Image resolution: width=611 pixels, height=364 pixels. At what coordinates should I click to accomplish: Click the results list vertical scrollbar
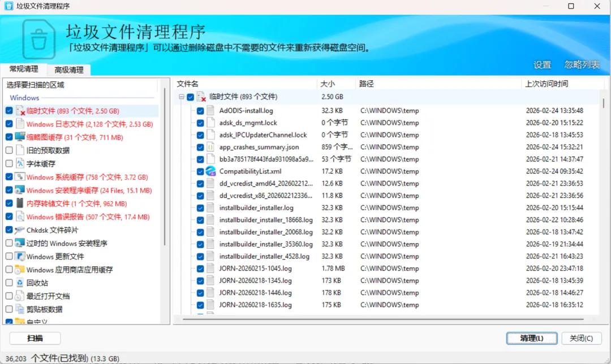pyautogui.click(x=604, y=103)
